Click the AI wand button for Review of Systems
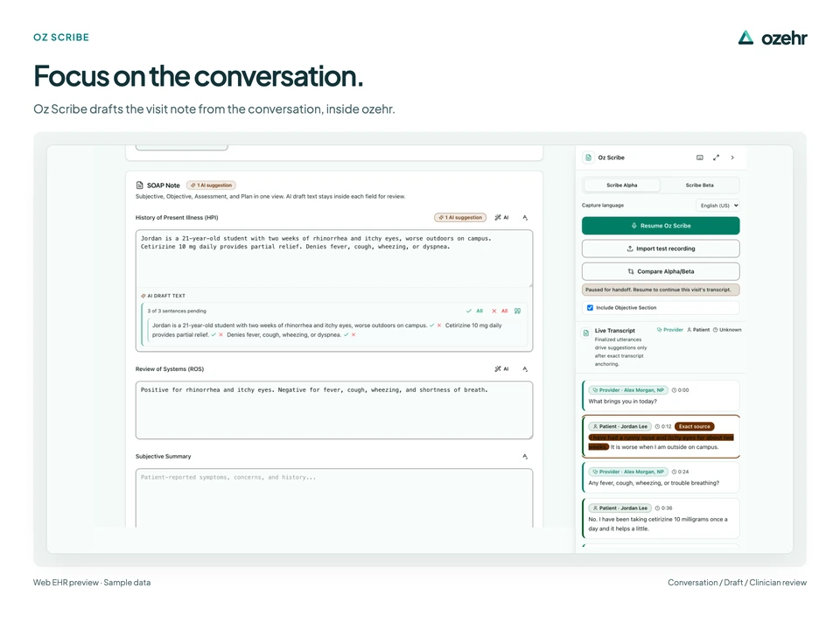The width and height of the screenshot is (840, 630). click(501, 369)
